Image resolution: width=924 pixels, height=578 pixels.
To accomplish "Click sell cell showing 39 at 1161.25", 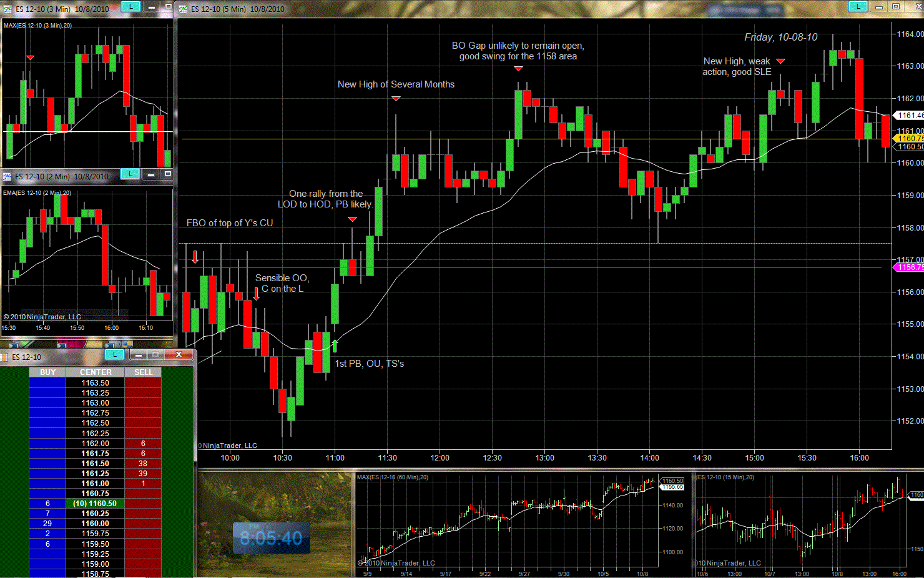I will [x=143, y=474].
